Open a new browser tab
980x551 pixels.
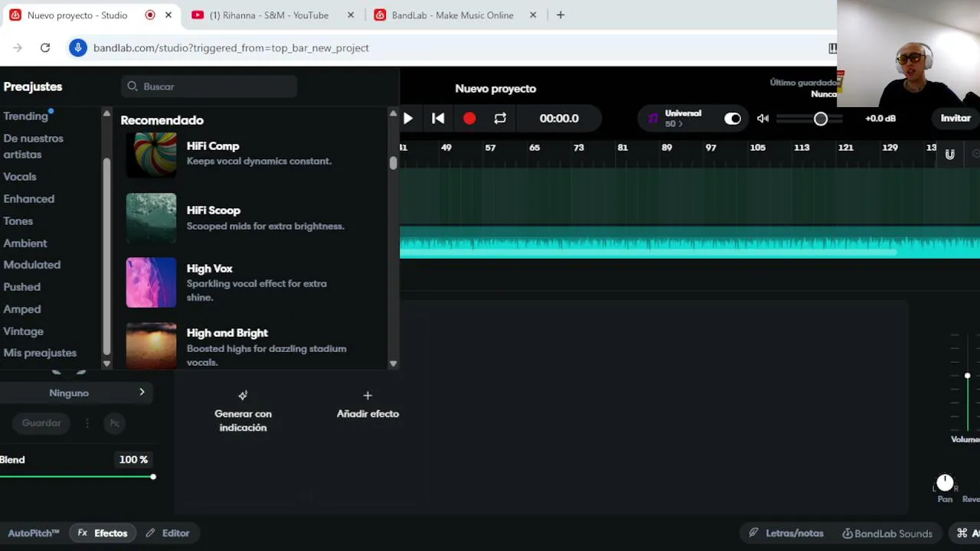(x=560, y=15)
